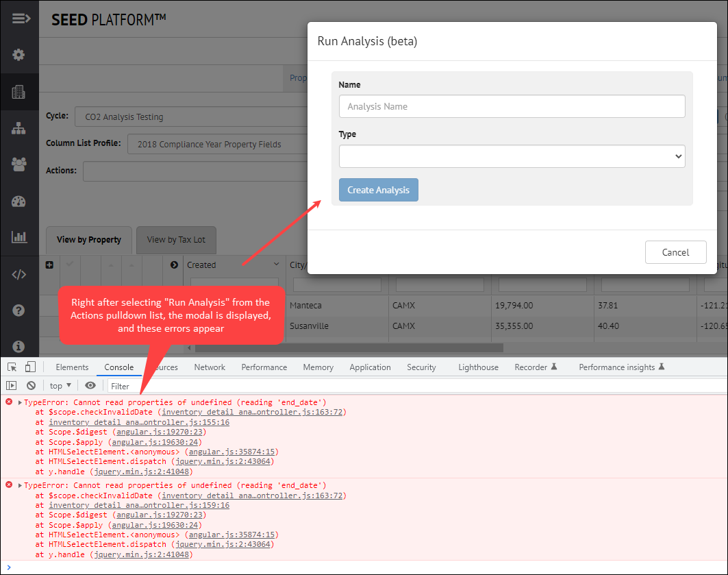Open the dashboard gauge icon
The width and height of the screenshot is (728, 575).
(19, 201)
